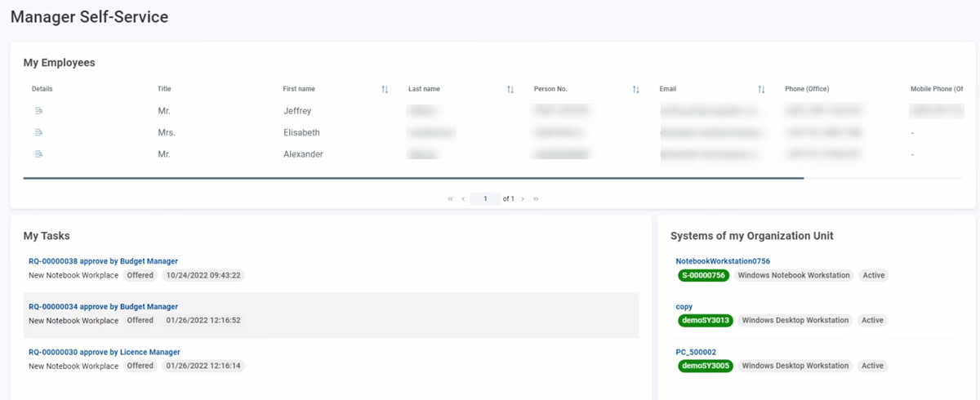Open PC_500002 system link

click(697, 353)
